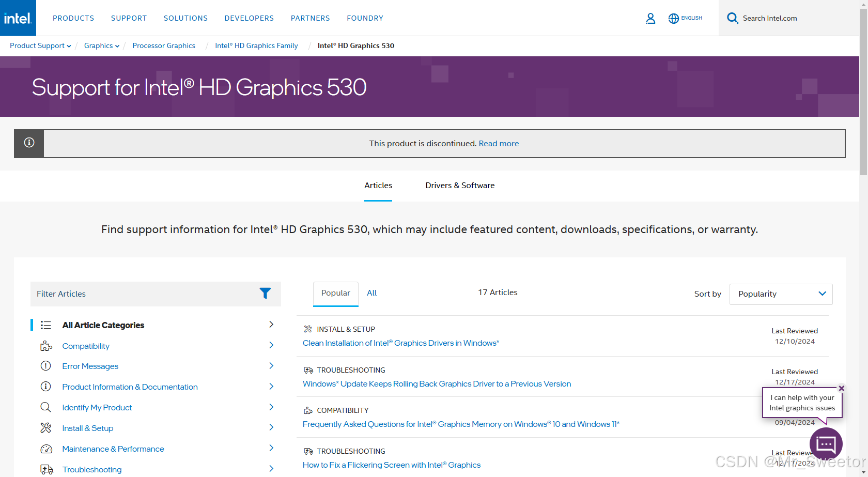Open the Troubleshooting category link
868x477 pixels.
(92, 470)
